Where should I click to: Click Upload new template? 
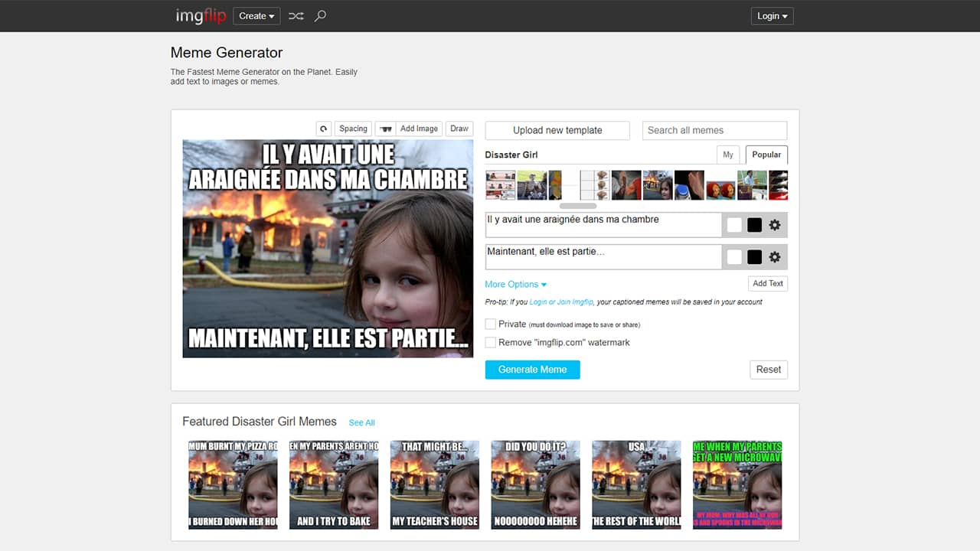coord(557,130)
